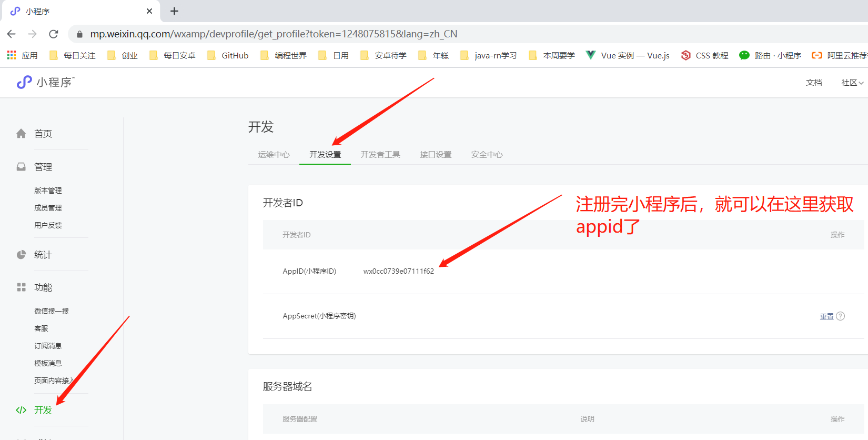Click the address bar URL
868x440 pixels.
coord(274,34)
